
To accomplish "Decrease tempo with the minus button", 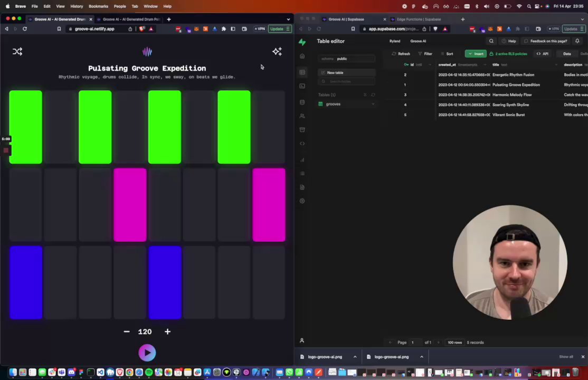I will (127, 331).
